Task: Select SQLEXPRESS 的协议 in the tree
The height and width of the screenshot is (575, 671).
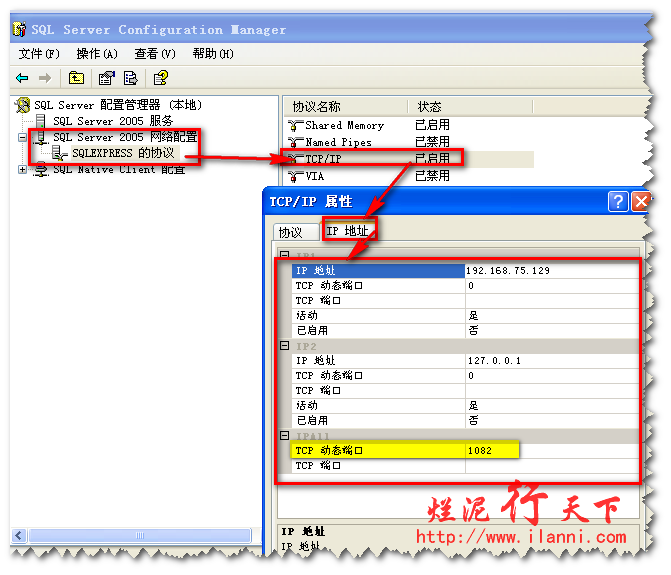Action: (123, 153)
